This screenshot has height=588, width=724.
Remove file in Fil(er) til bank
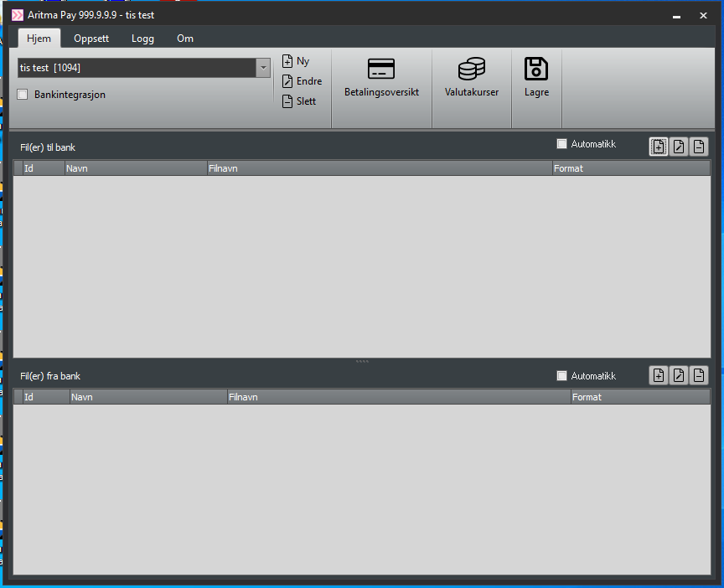coord(698,147)
